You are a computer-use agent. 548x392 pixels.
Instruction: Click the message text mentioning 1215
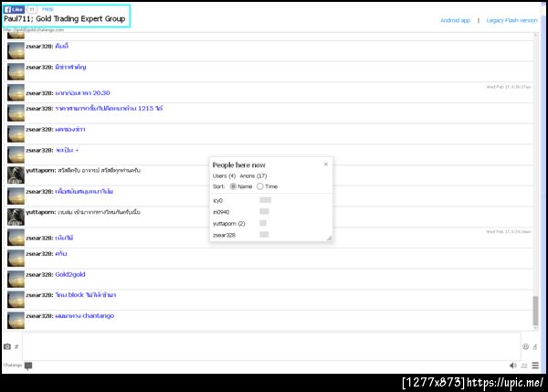tap(109, 109)
